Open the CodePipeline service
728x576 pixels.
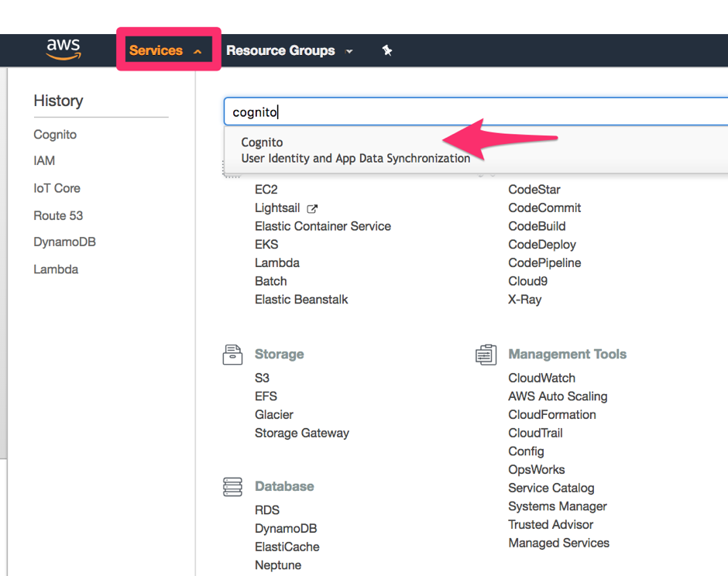point(544,262)
